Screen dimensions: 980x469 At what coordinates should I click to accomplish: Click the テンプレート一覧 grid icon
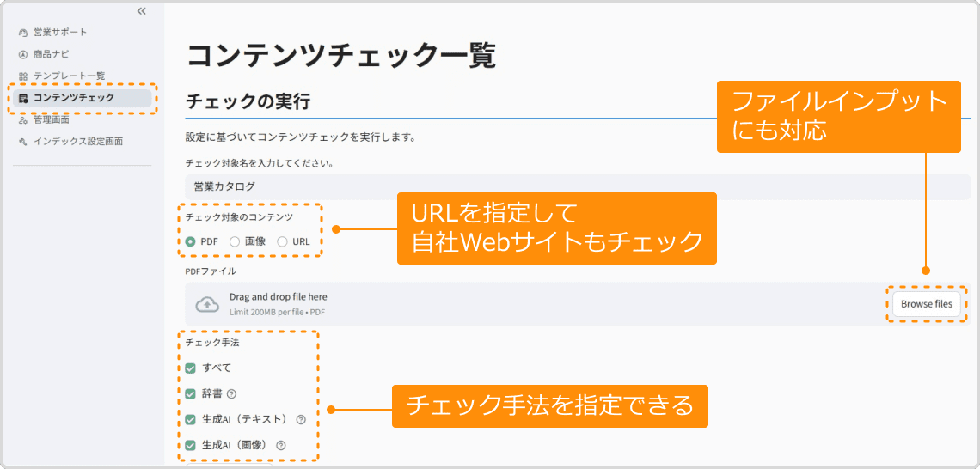(24, 76)
